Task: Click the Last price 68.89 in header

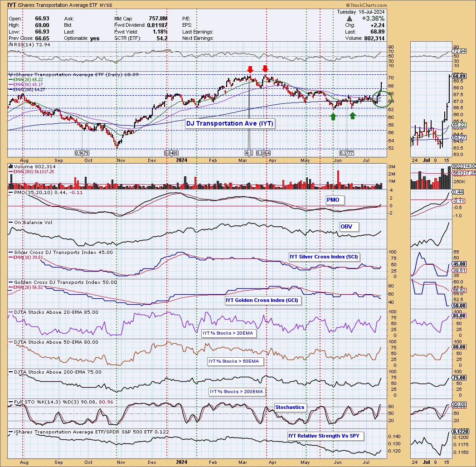Action: tap(377, 32)
